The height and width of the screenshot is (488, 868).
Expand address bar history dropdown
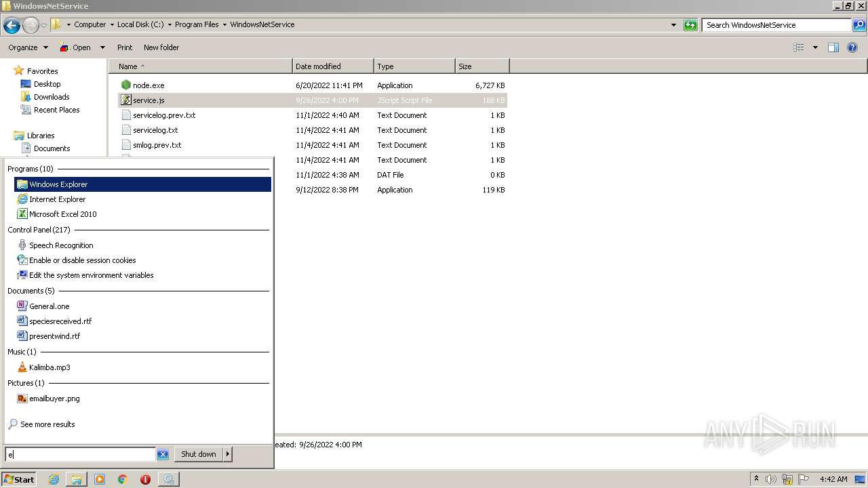673,25
